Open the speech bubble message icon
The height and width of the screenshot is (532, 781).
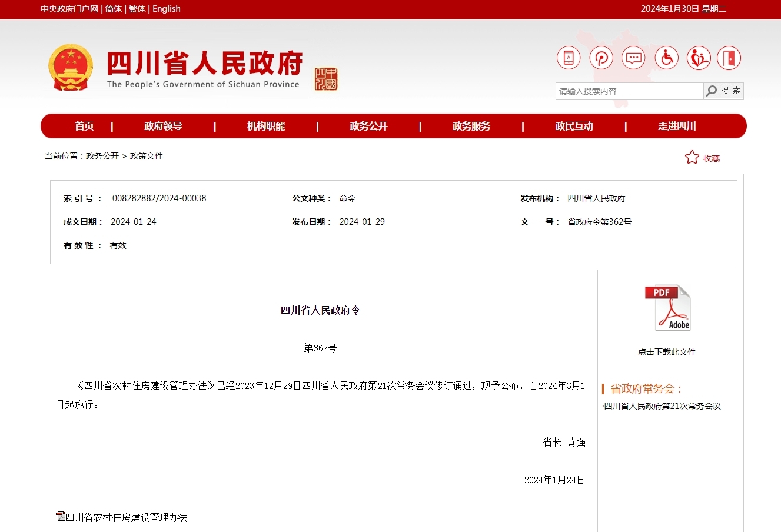[633, 58]
